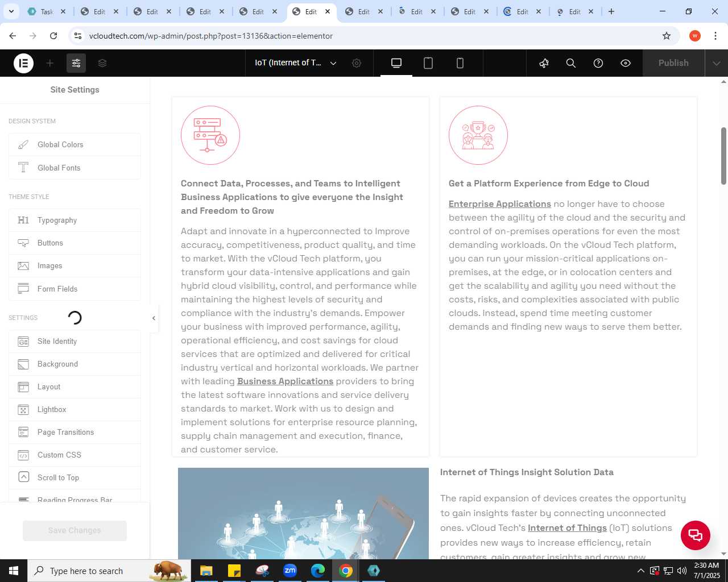The width and height of the screenshot is (728, 582).
Task: Switch to Mobile view icon
Action: point(460,63)
